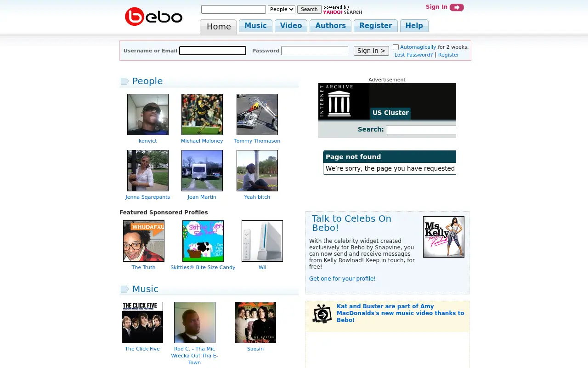Image resolution: width=588 pixels, height=368 pixels.
Task: Switch to the Home tab
Action: click(218, 27)
